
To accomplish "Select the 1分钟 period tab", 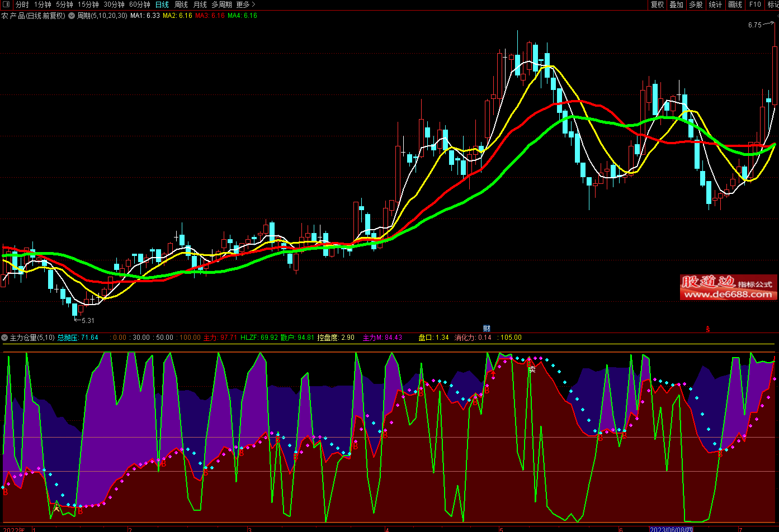I will coord(43,4).
